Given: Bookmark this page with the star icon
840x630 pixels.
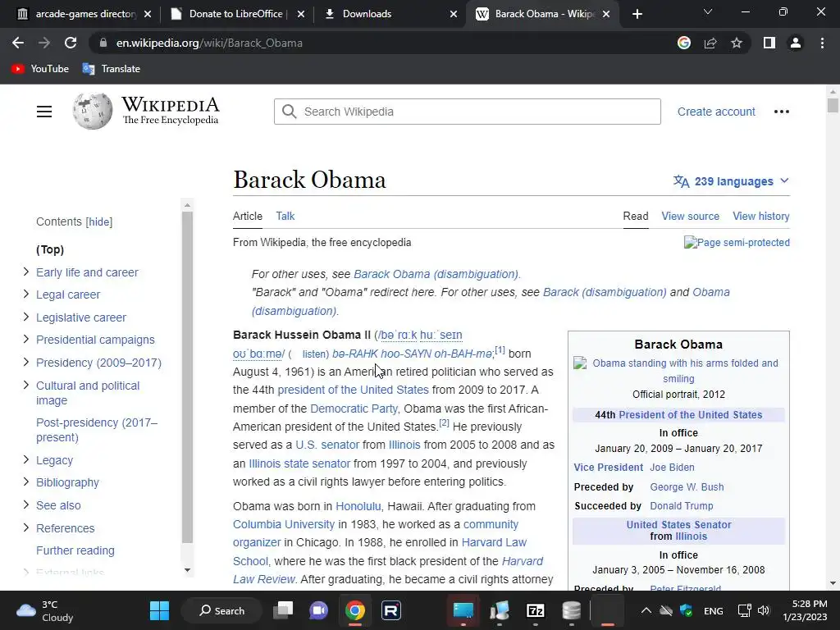Looking at the screenshot, I should click(737, 43).
